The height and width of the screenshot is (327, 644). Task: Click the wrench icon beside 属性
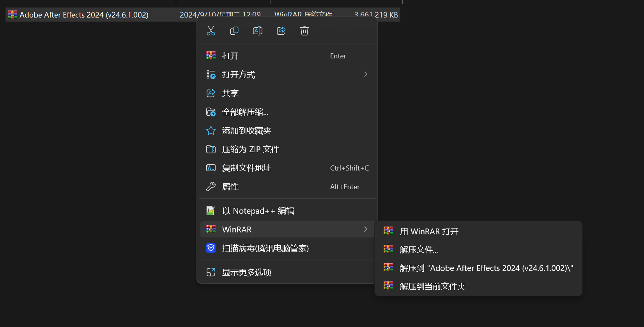coord(211,187)
